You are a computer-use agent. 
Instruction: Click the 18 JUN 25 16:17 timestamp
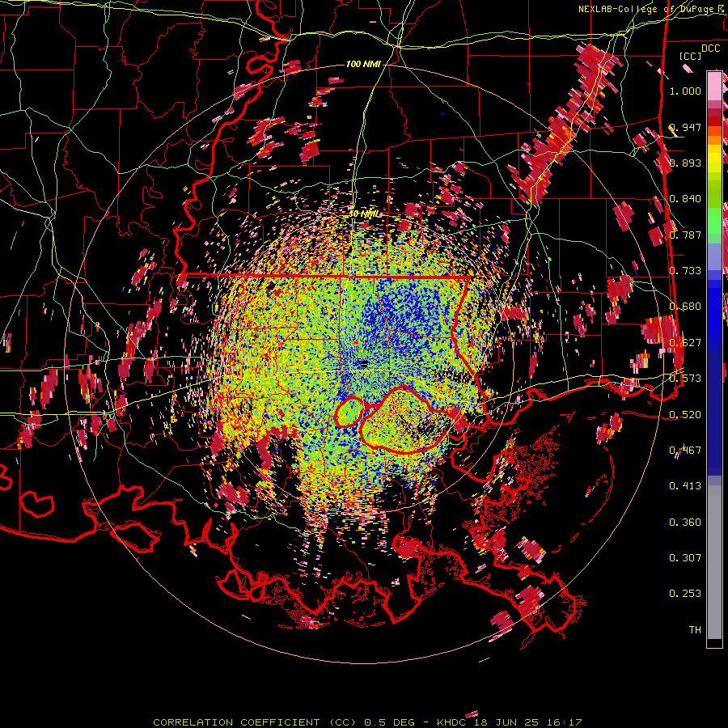click(528, 722)
